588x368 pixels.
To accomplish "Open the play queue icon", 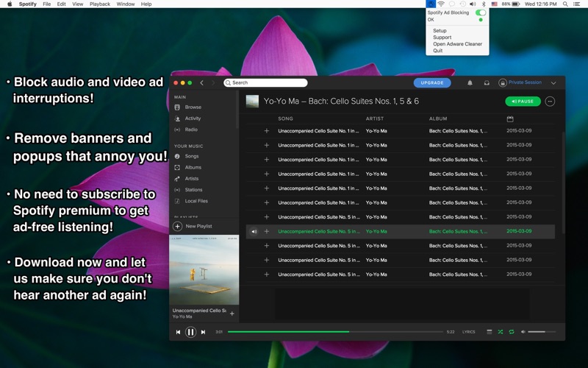I will 489,332.
